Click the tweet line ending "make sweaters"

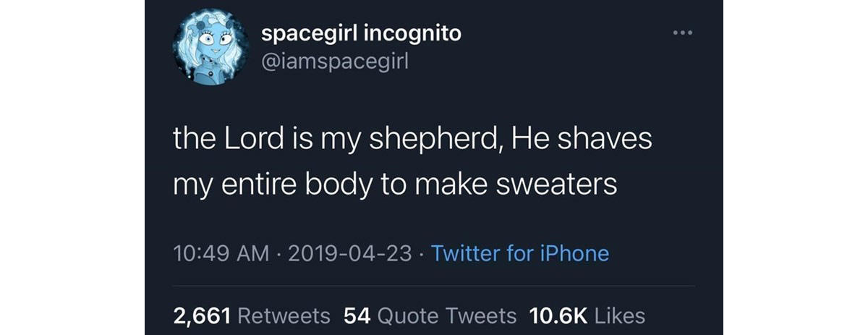[x=395, y=185]
